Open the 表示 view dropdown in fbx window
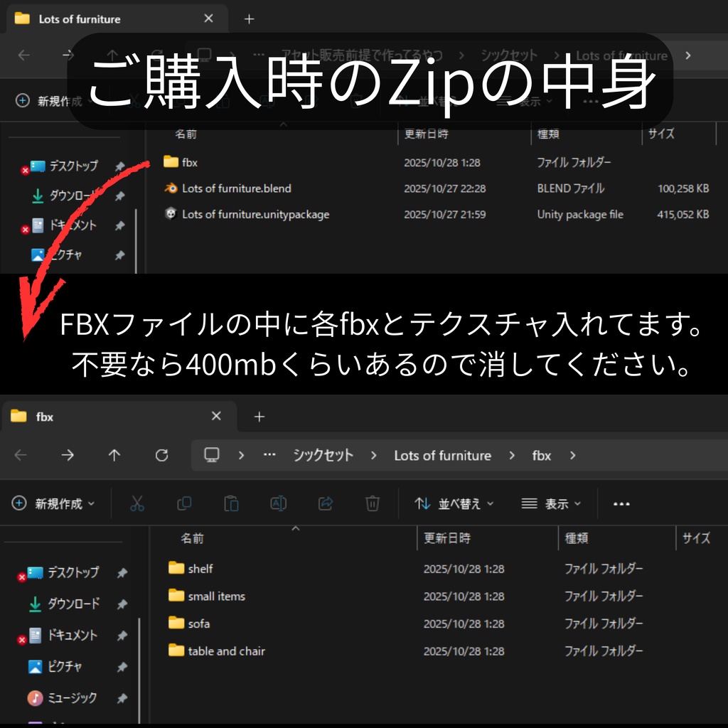The height and width of the screenshot is (728, 728). click(x=551, y=504)
